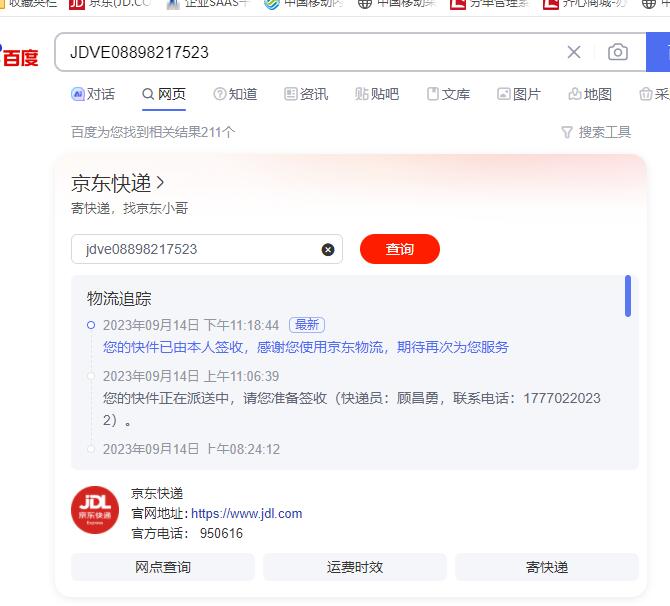Clear the Baidu search box text
The width and height of the screenshot is (670, 606).
[573, 52]
